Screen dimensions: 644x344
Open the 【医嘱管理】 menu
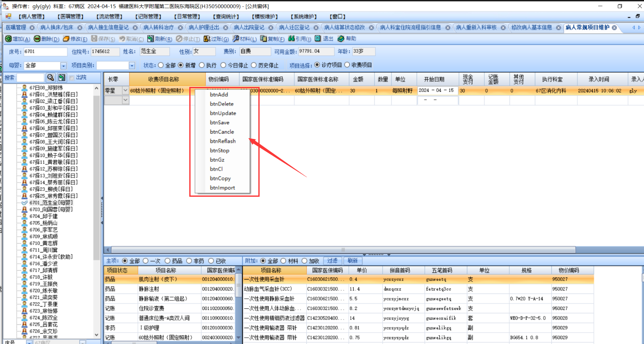tap(70, 17)
